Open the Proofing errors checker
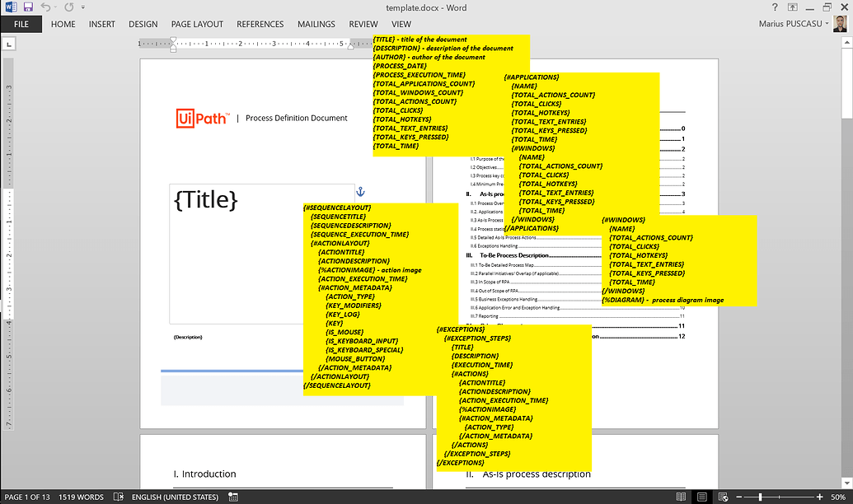 118,496
